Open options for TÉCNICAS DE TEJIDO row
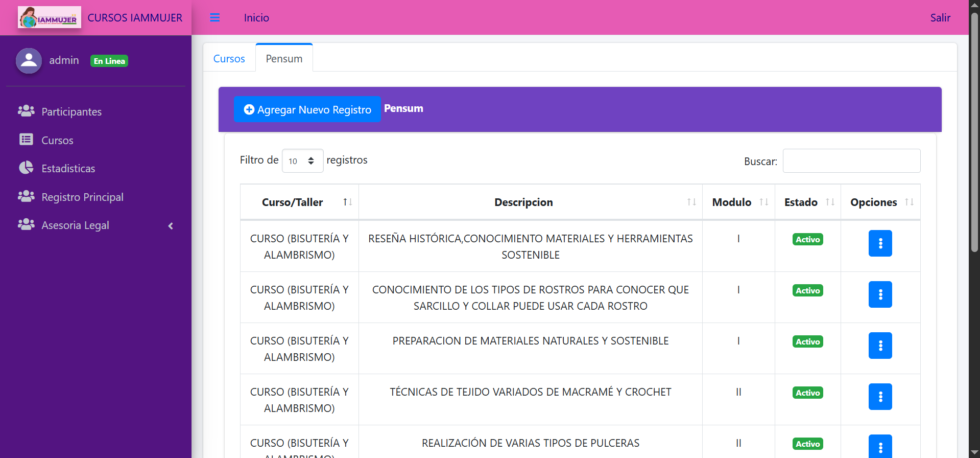The height and width of the screenshot is (458, 980). click(880, 397)
